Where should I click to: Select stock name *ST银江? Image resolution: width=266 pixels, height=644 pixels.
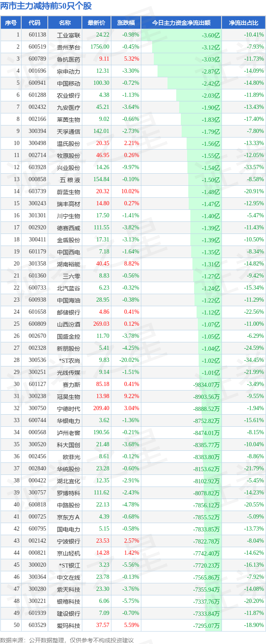click(69, 565)
